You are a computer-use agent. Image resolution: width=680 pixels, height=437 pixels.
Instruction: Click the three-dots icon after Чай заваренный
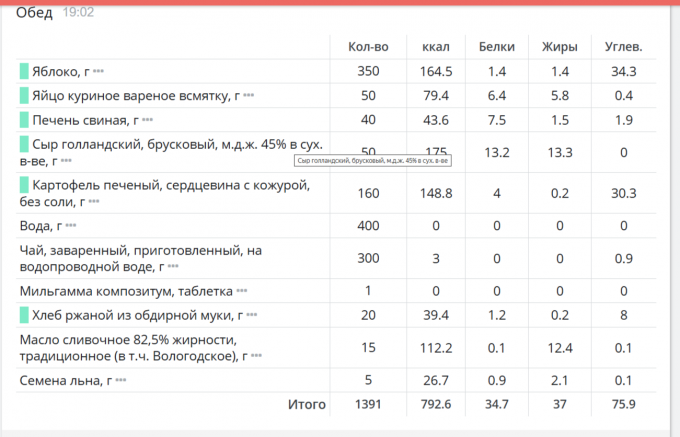[x=174, y=268]
